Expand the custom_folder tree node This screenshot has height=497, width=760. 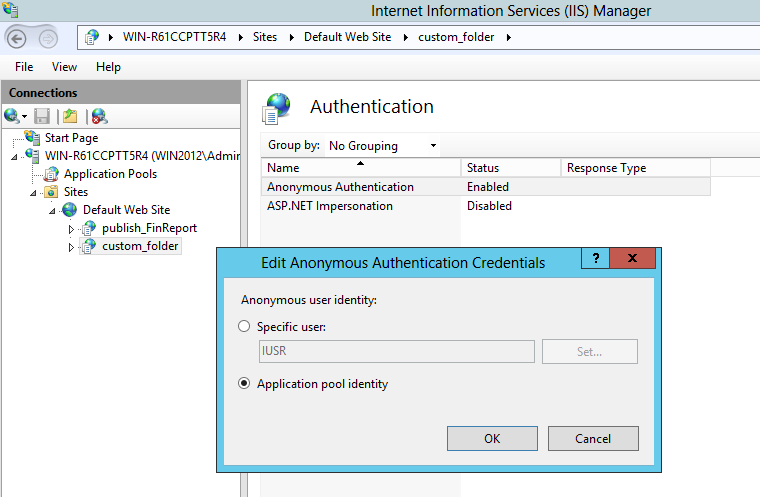71,246
